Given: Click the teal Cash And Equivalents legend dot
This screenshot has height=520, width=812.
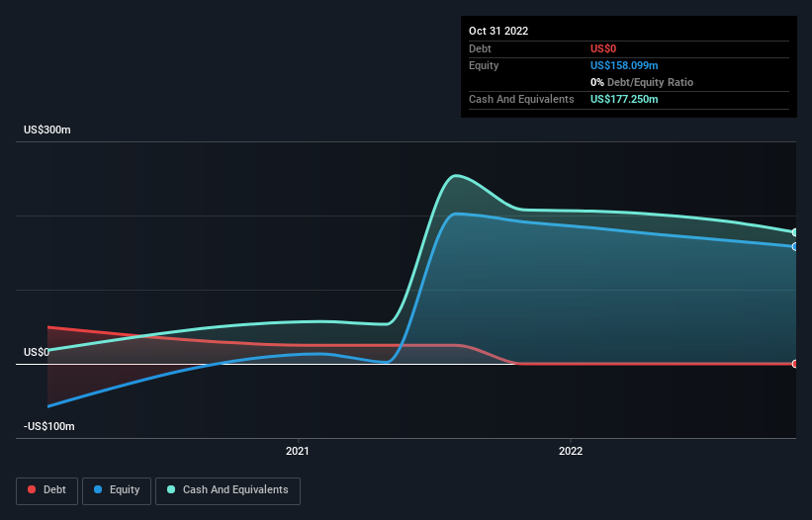Looking at the screenshot, I should tap(171, 489).
